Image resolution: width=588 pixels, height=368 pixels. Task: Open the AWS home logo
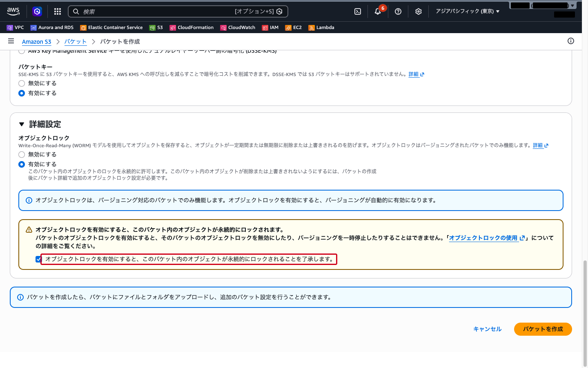(13, 11)
